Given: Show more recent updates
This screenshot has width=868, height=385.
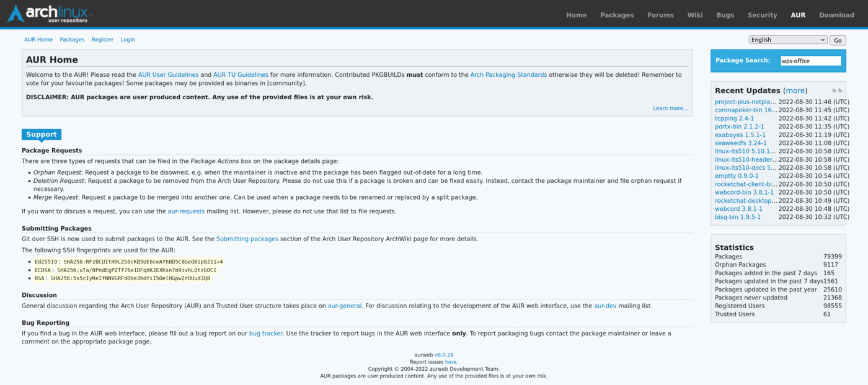Looking at the screenshot, I should pyautogui.click(x=795, y=91).
